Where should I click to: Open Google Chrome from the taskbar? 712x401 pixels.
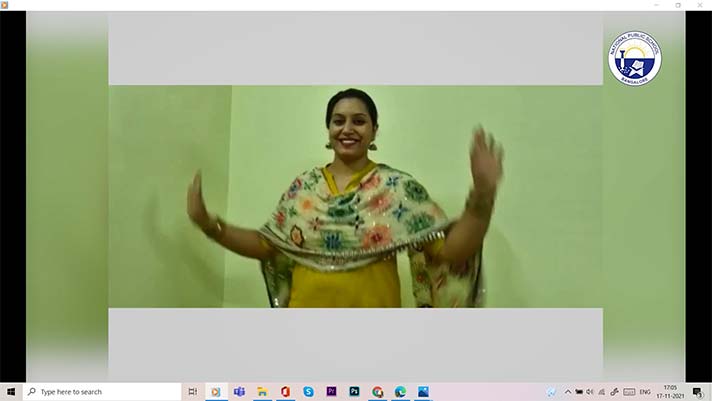click(x=377, y=392)
